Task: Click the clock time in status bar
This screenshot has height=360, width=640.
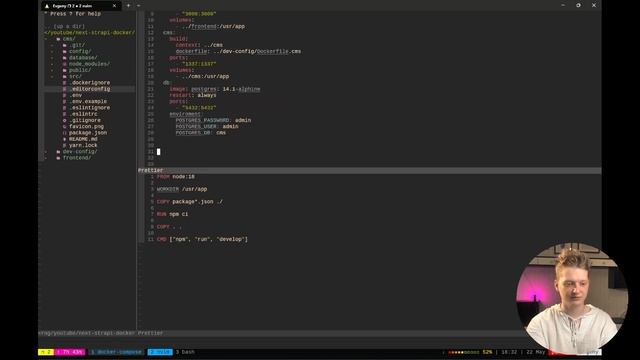Action: [x=509, y=352]
